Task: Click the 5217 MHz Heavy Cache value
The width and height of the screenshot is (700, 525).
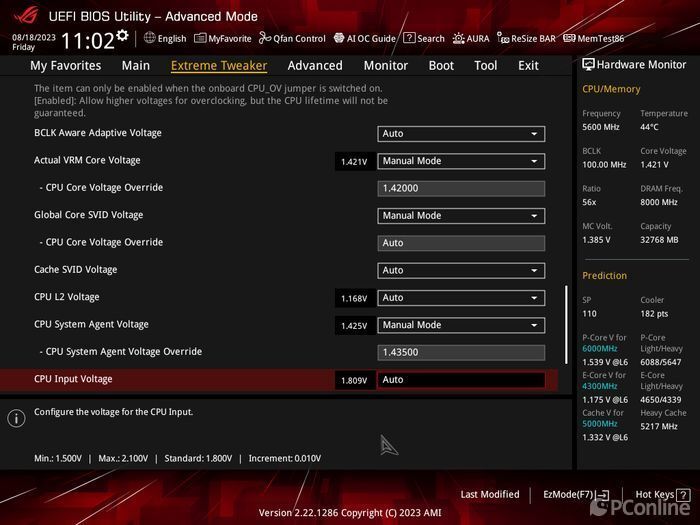Action: (x=658, y=426)
